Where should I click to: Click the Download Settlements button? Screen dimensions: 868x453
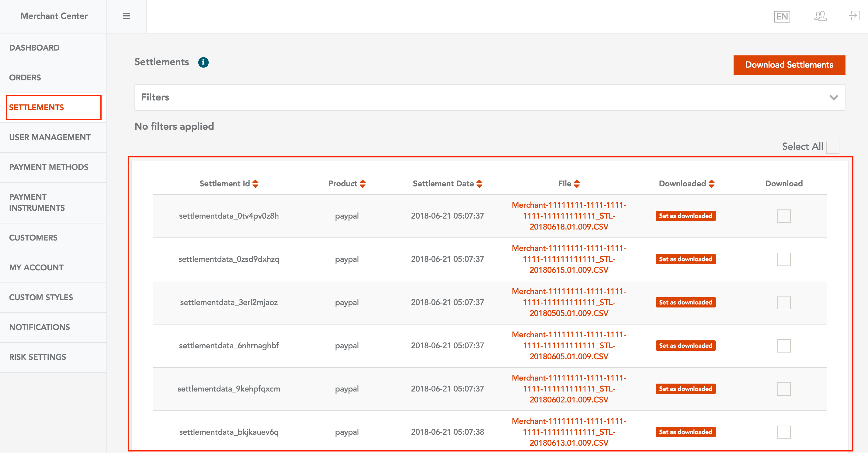tap(789, 65)
